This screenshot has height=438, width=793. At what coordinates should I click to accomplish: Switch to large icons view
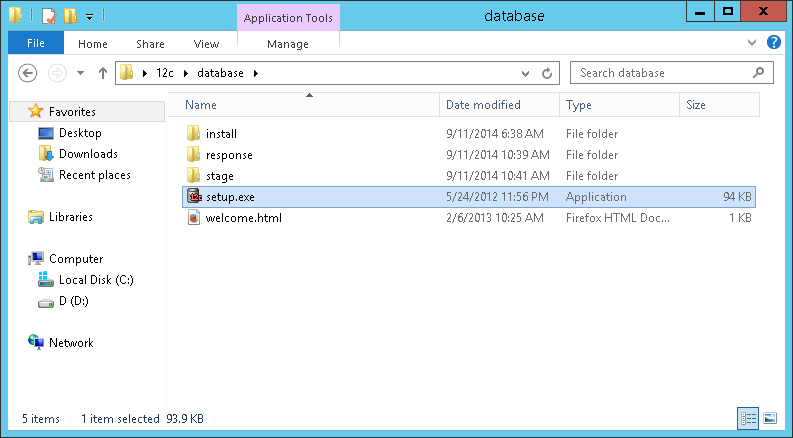(770, 418)
